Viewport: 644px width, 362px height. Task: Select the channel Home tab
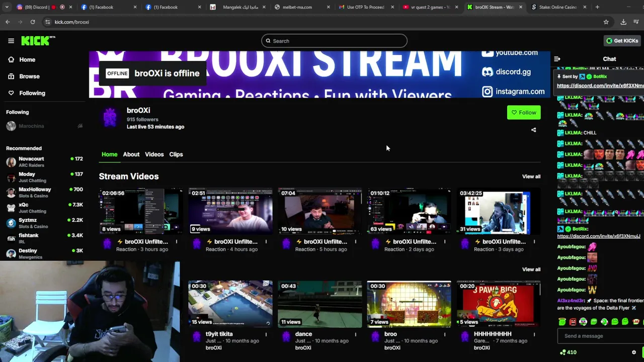pyautogui.click(x=109, y=154)
